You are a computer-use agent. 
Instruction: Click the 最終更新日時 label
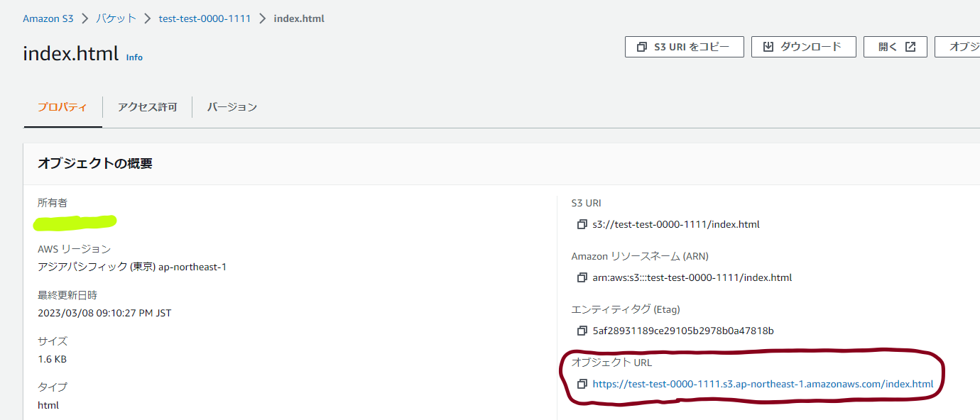pyautogui.click(x=67, y=295)
